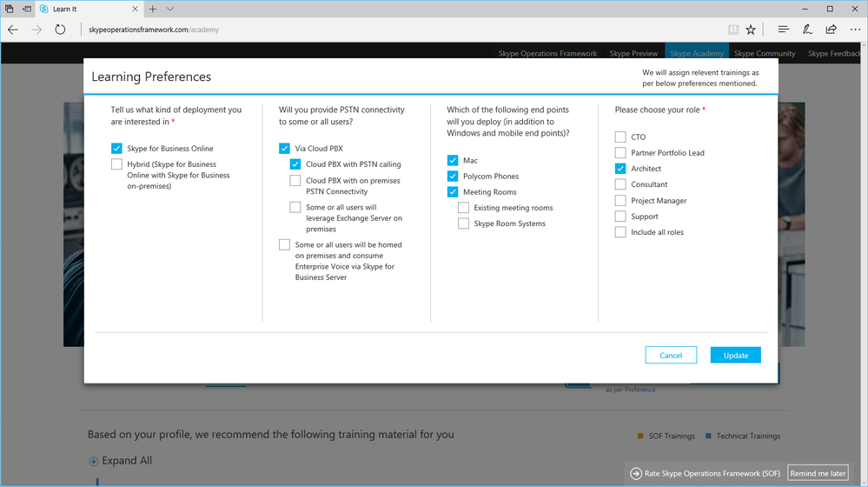Share this page icon
The width and height of the screenshot is (868, 487).
tap(831, 30)
